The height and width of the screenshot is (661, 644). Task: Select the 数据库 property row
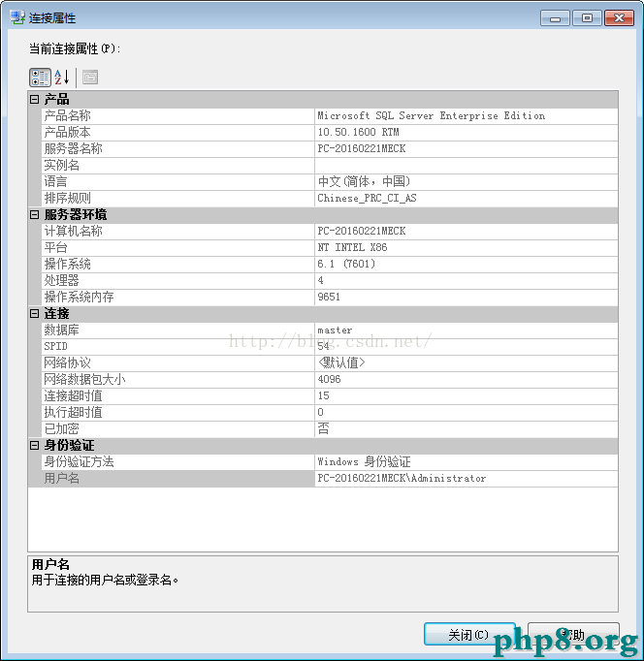[330, 330]
